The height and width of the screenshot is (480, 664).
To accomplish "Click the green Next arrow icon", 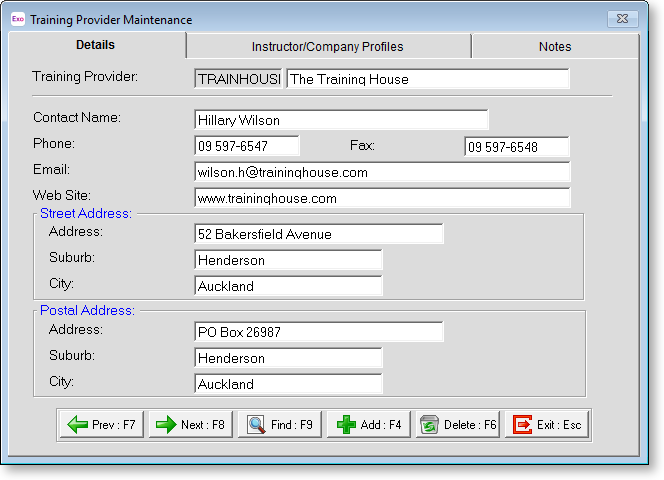I will 166,425.
